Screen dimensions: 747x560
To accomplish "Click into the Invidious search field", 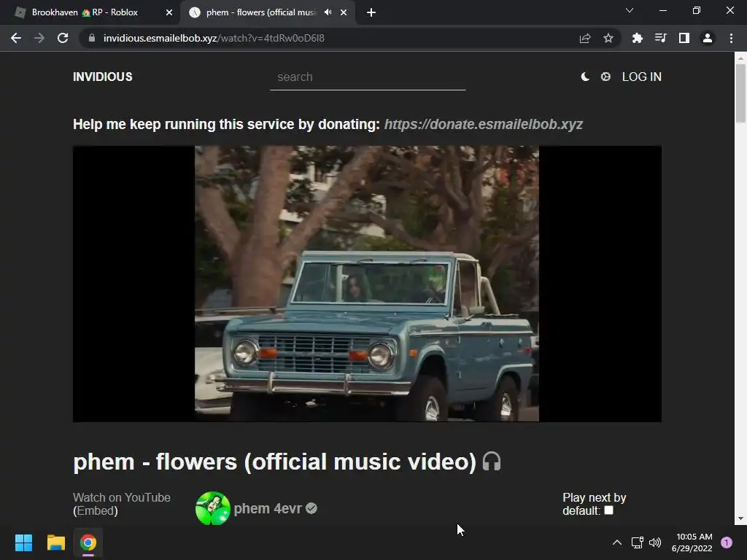I will point(368,77).
